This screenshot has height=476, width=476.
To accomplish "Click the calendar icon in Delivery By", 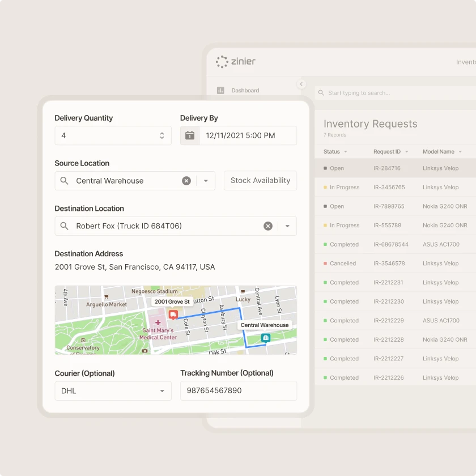I will click(x=190, y=135).
